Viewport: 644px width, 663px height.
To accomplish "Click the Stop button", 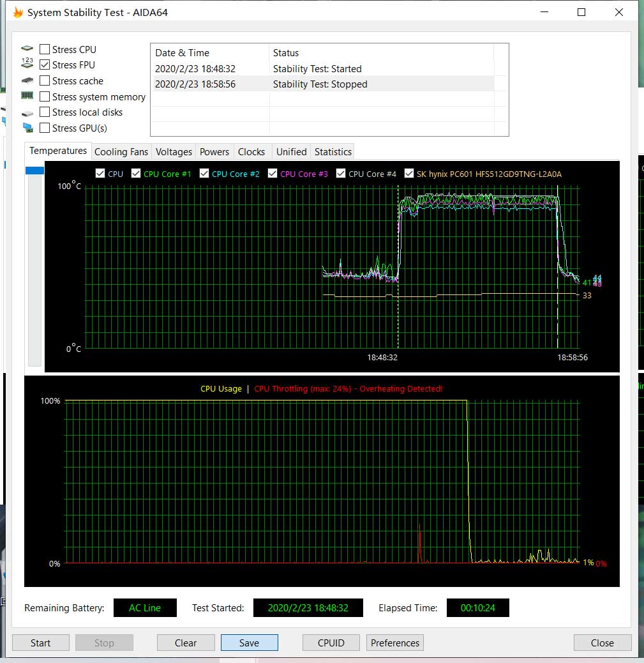I will pyautogui.click(x=104, y=643).
